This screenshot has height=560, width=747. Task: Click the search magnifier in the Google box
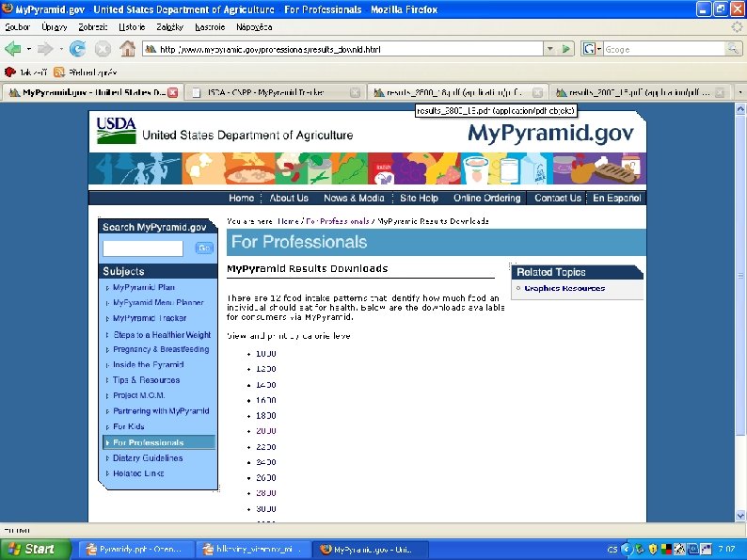coord(732,49)
